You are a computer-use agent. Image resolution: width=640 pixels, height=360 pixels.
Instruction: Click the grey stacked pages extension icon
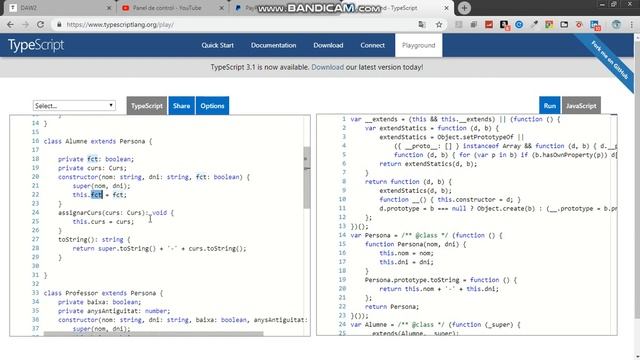point(473,24)
